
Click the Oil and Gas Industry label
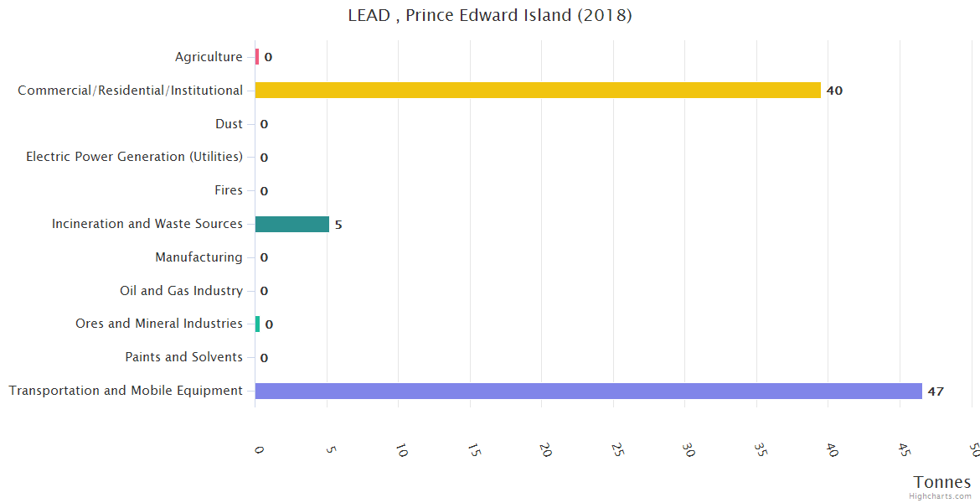click(181, 291)
